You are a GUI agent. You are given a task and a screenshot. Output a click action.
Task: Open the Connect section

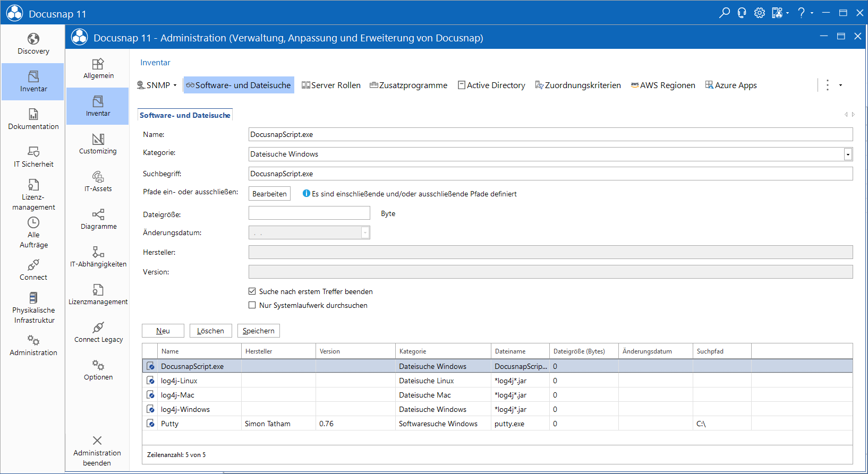pyautogui.click(x=33, y=270)
